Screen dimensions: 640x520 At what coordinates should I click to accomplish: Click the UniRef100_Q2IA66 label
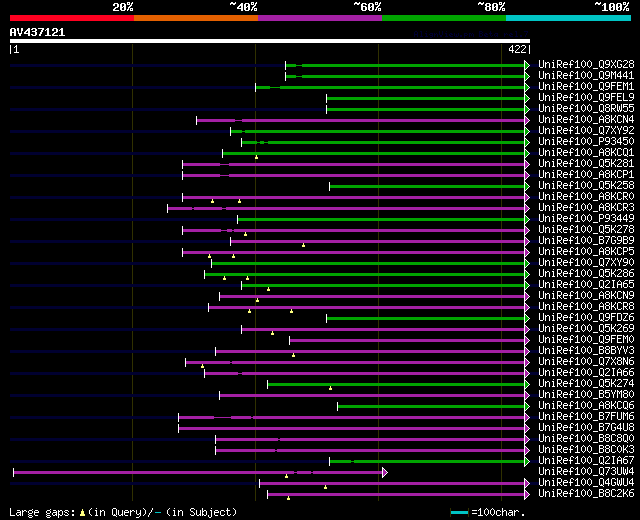tap(586, 373)
